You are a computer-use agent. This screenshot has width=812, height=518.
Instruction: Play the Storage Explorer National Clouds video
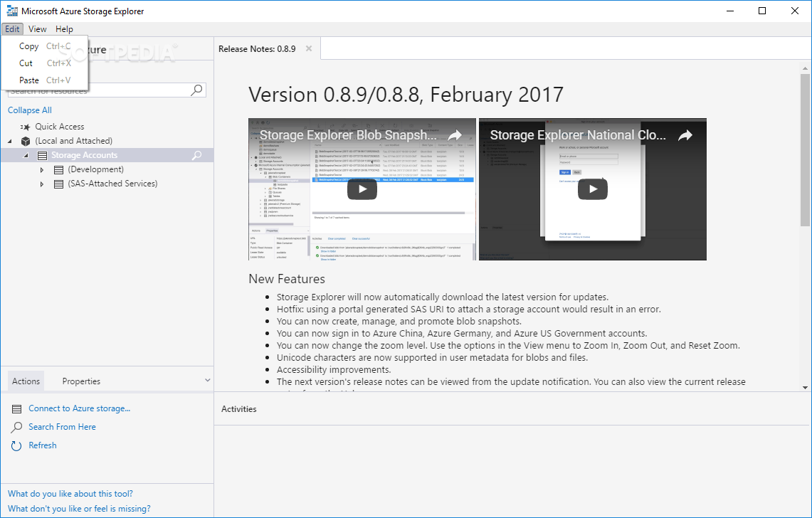(x=592, y=189)
